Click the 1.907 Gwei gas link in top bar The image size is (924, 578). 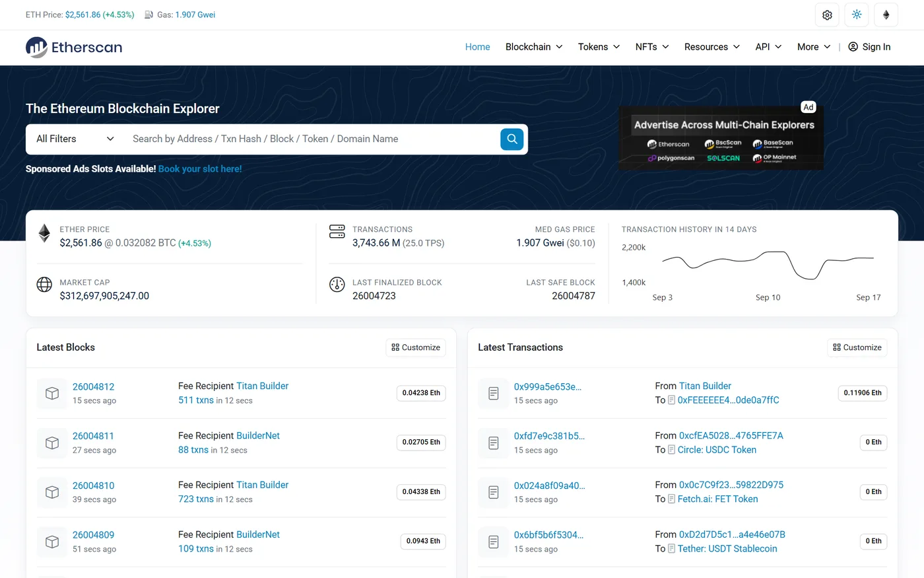tap(195, 15)
